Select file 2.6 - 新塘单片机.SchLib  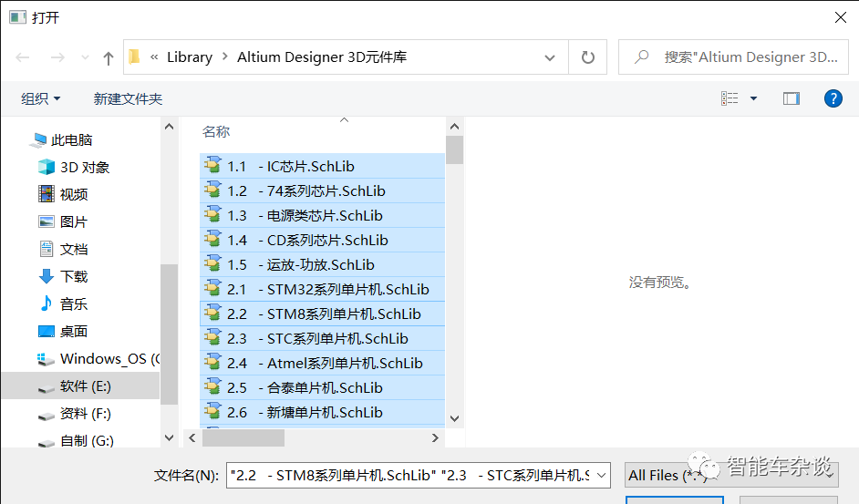pyautogui.click(x=322, y=413)
